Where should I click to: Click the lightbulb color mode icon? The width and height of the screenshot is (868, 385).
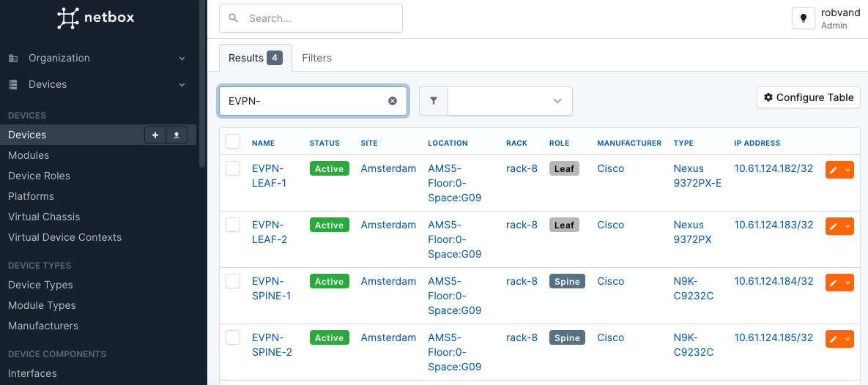(804, 18)
